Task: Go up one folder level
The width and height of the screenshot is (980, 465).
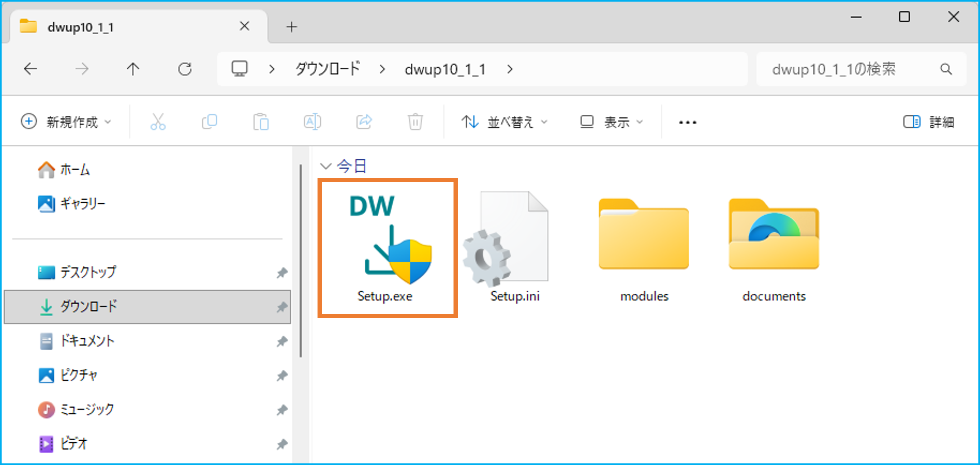Action: pyautogui.click(x=133, y=69)
